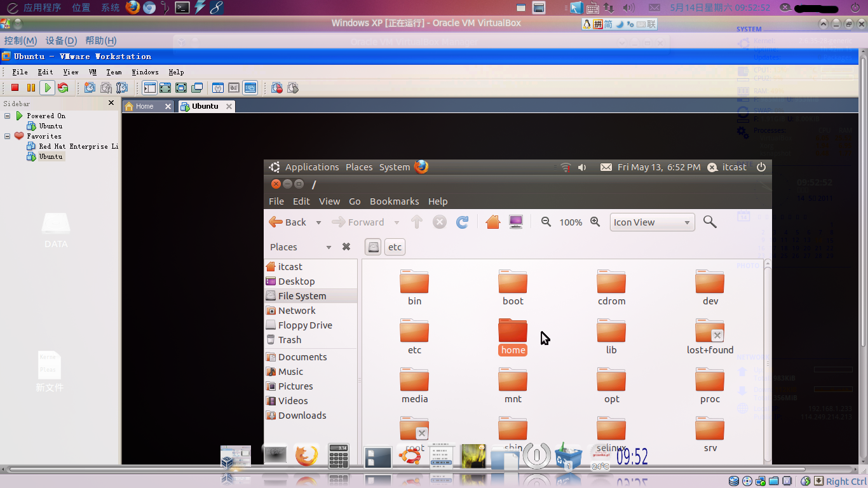Open the Places side pane dropdown
868x488 pixels.
(x=329, y=247)
